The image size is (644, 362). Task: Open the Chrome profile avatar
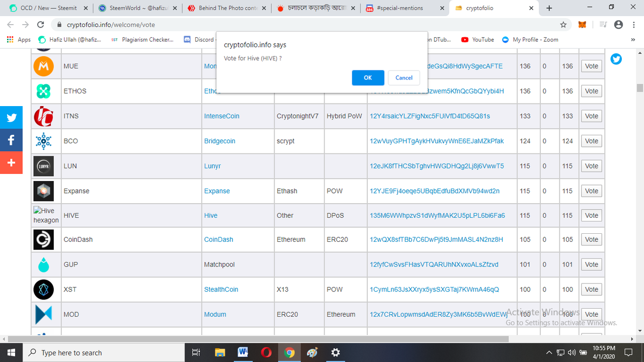point(619,25)
